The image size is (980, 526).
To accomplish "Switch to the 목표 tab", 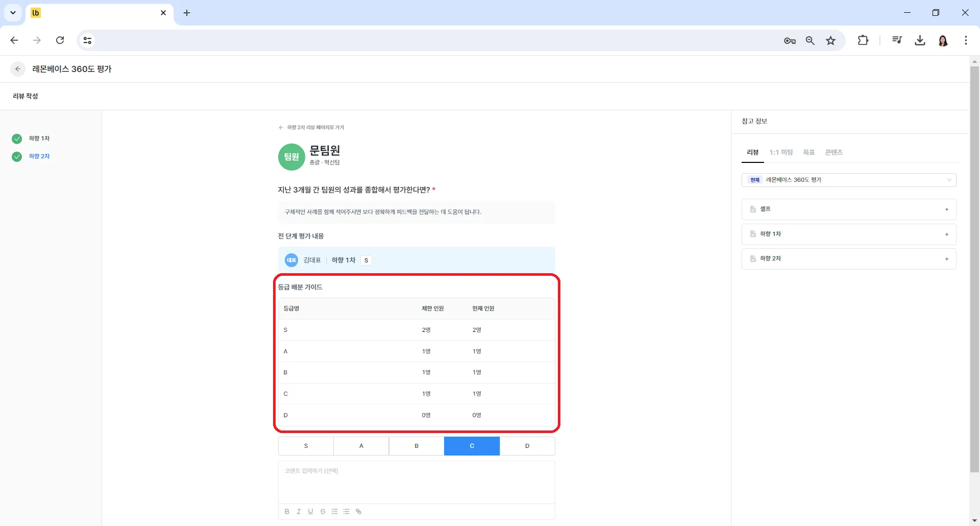I will pos(809,152).
